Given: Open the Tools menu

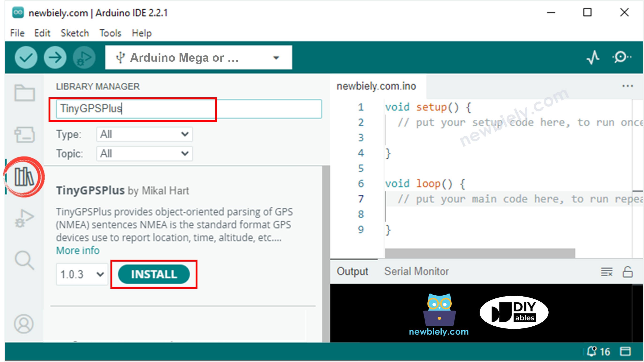Looking at the screenshot, I should click(x=110, y=33).
